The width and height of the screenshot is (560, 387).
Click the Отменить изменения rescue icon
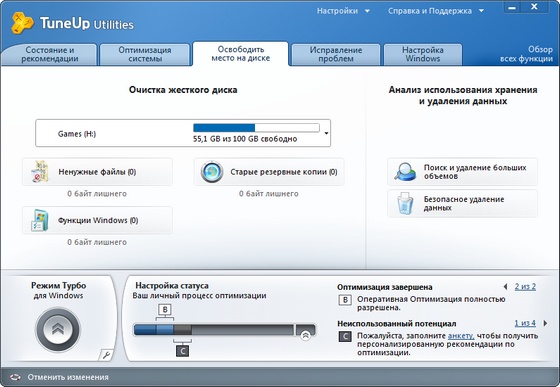click(x=15, y=377)
